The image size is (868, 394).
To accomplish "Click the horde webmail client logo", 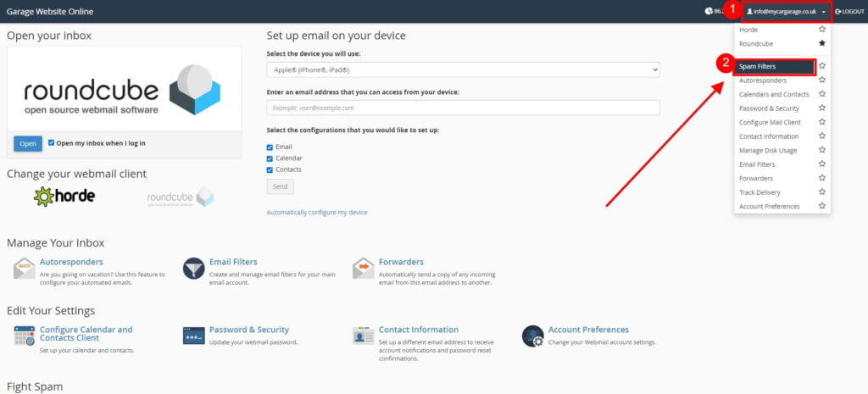I will pos(64,197).
